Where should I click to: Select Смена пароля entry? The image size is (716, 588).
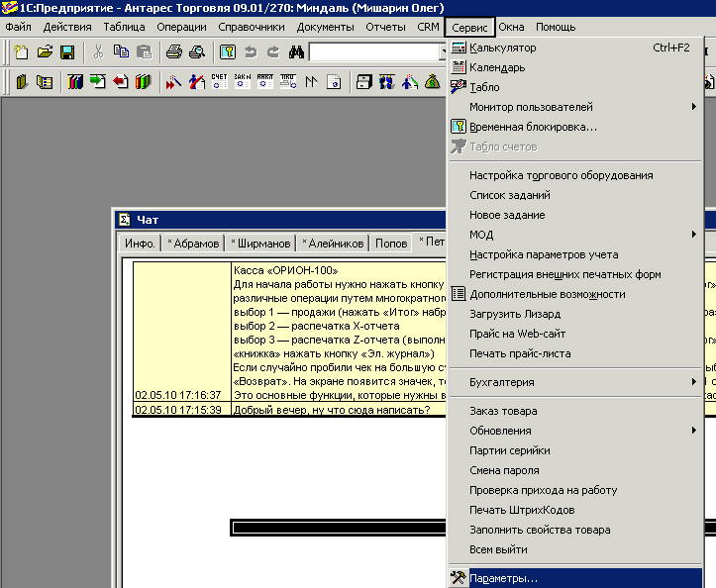(x=575, y=470)
